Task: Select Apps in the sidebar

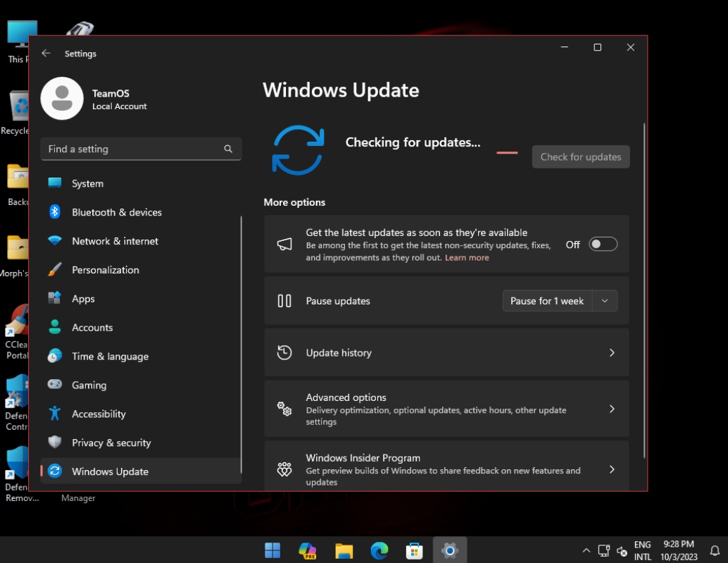Action: pyautogui.click(x=141, y=299)
